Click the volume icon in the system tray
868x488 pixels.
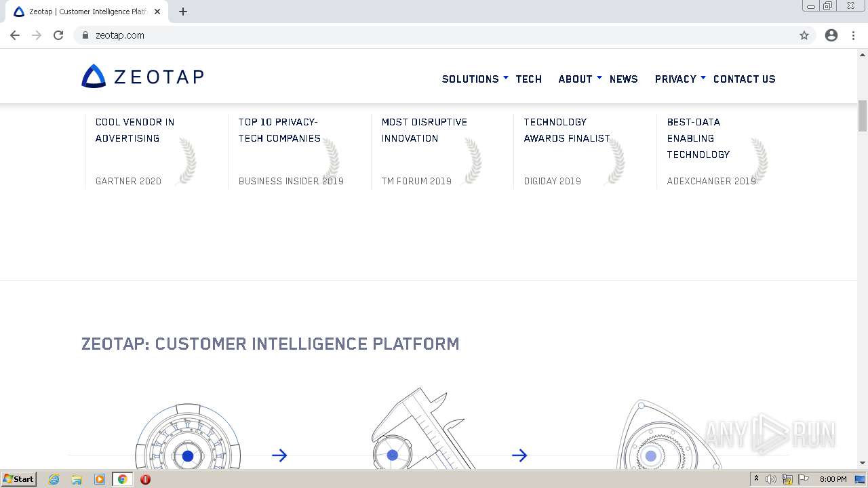point(771,479)
